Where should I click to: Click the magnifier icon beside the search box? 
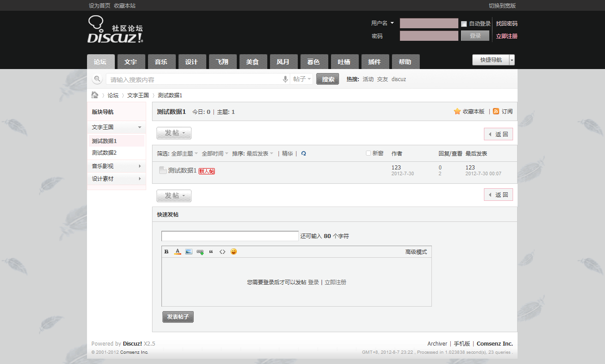click(97, 79)
